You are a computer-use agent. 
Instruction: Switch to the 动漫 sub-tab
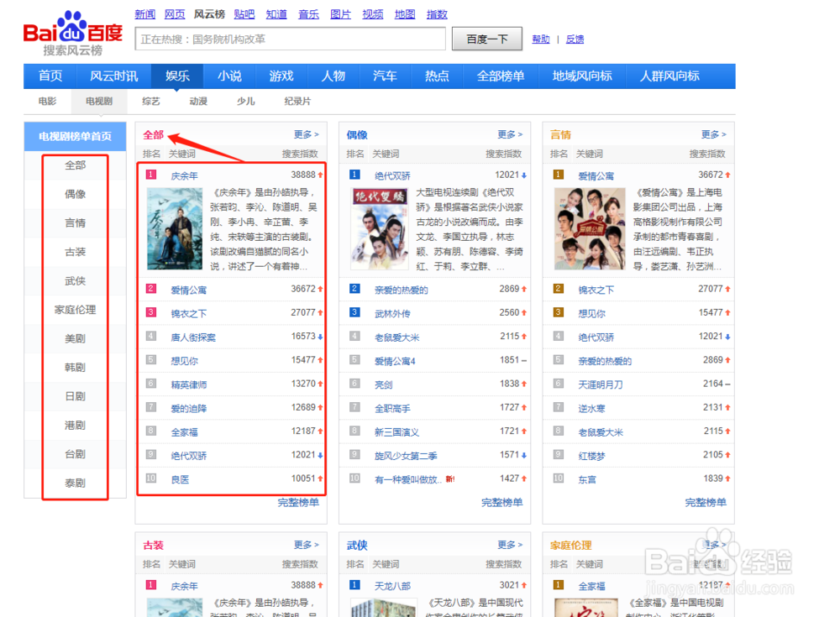(x=198, y=102)
